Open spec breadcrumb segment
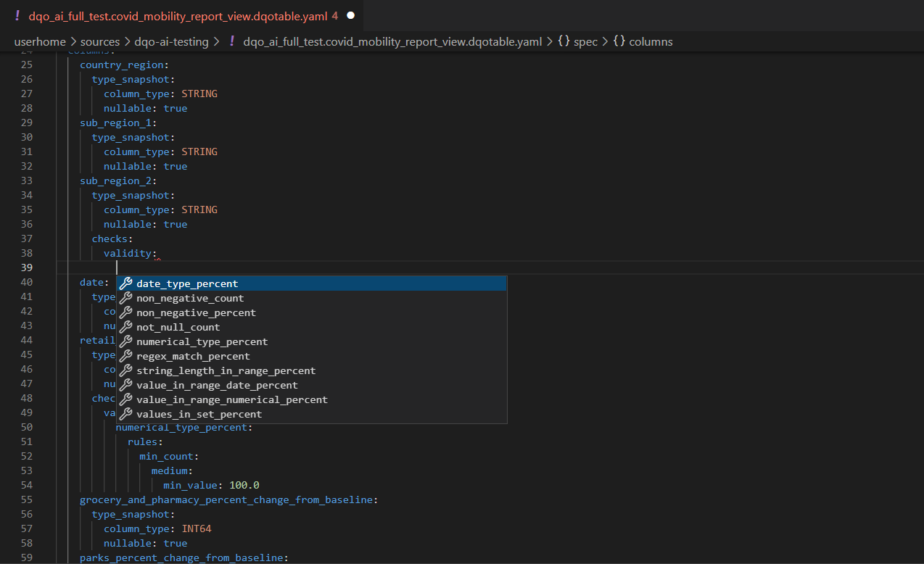This screenshot has height=564, width=924. click(585, 42)
